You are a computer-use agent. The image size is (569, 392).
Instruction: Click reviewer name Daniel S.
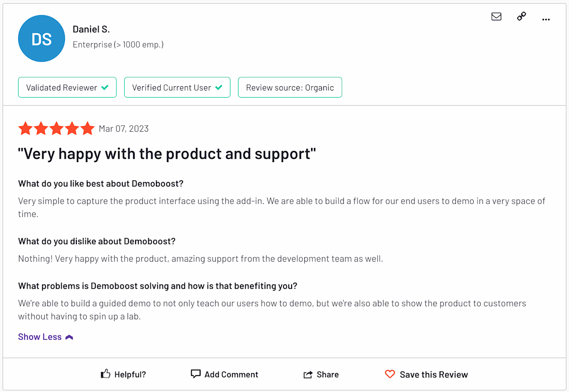click(91, 29)
